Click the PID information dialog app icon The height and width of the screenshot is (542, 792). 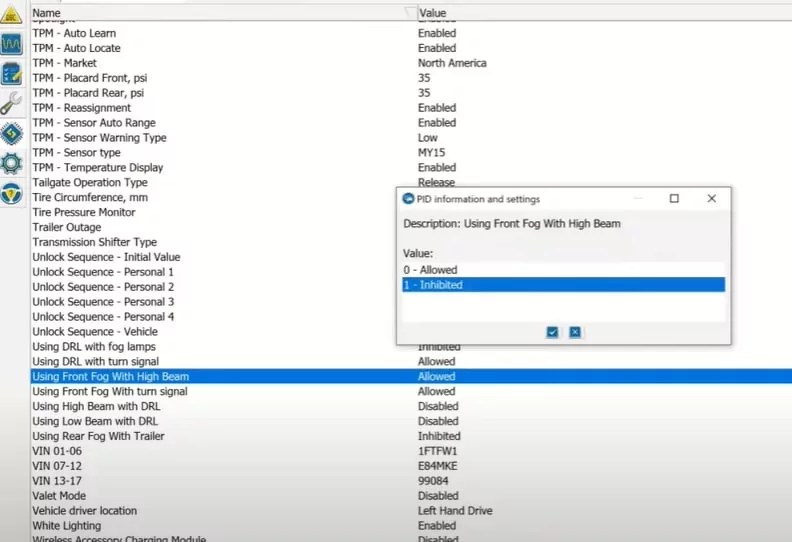click(408, 199)
